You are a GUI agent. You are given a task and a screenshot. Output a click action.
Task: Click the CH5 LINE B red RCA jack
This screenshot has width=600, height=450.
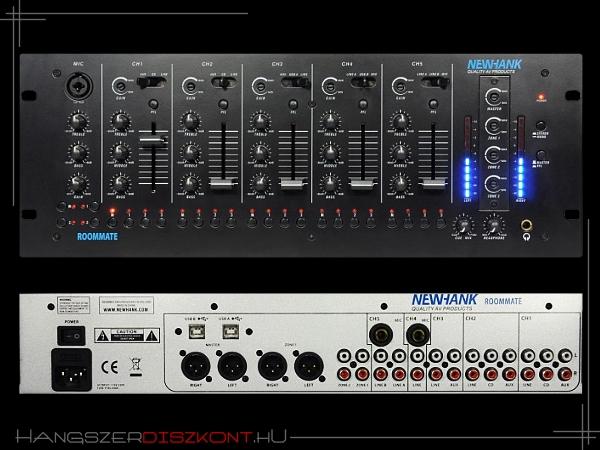[380, 374]
